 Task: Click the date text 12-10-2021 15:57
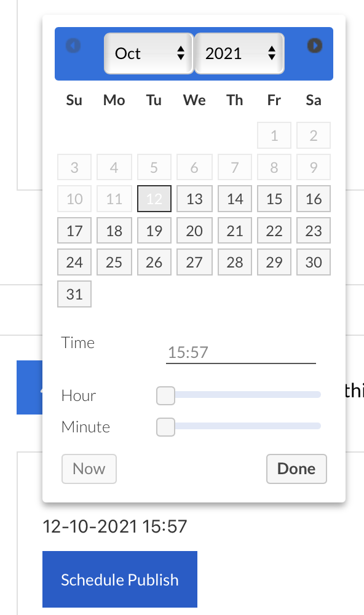pos(114,526)
